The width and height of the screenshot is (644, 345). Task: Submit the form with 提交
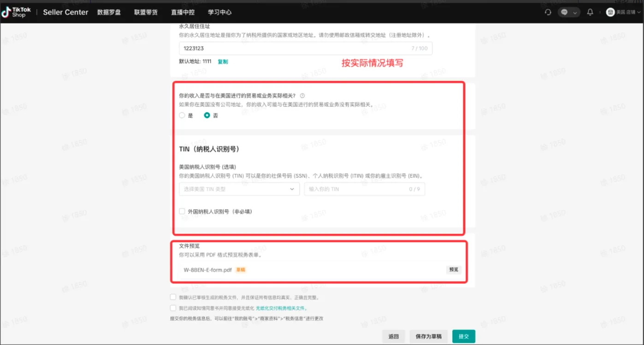point(463,337)
